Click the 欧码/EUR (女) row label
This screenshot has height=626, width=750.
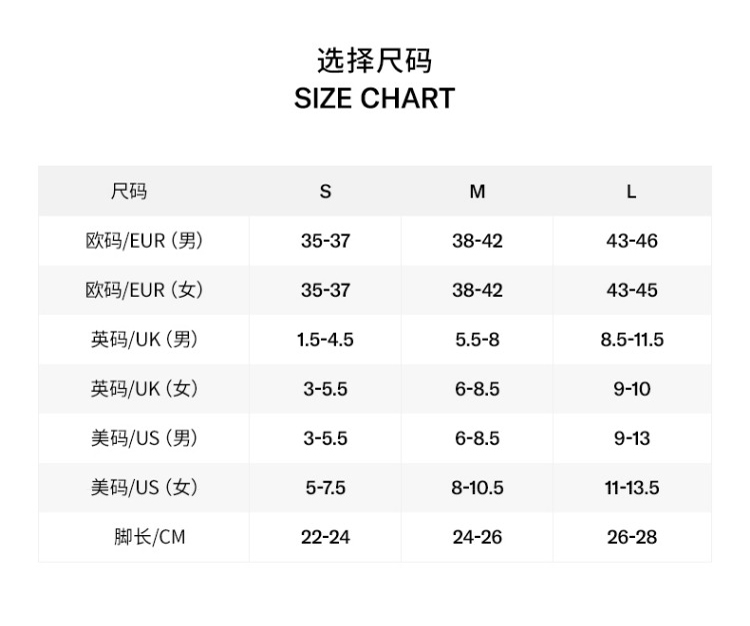[x=144, y=290]
